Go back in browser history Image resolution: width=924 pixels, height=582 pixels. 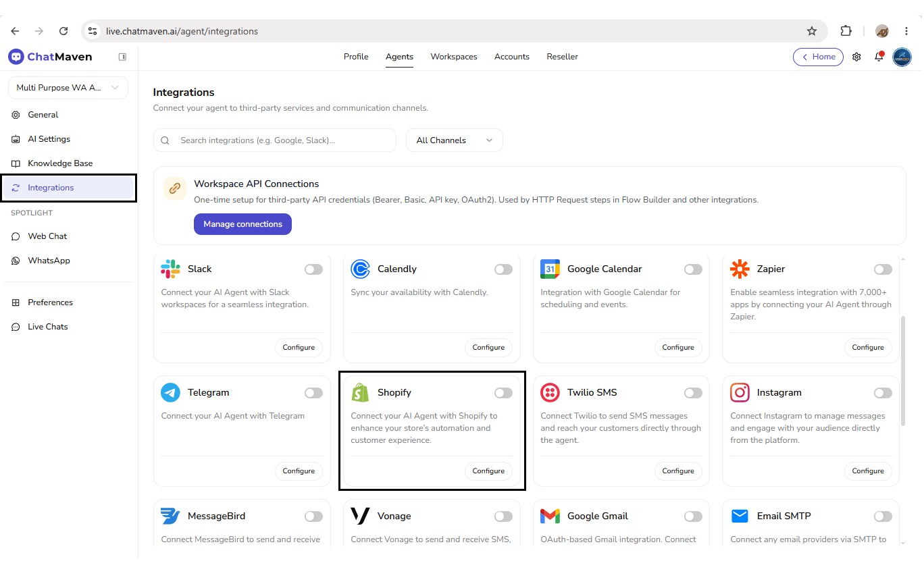[x=15, y=31]
